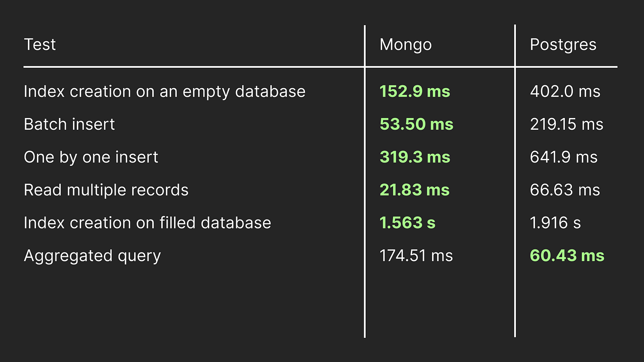
Task: Click the Test column header
Action: [40, 45]
